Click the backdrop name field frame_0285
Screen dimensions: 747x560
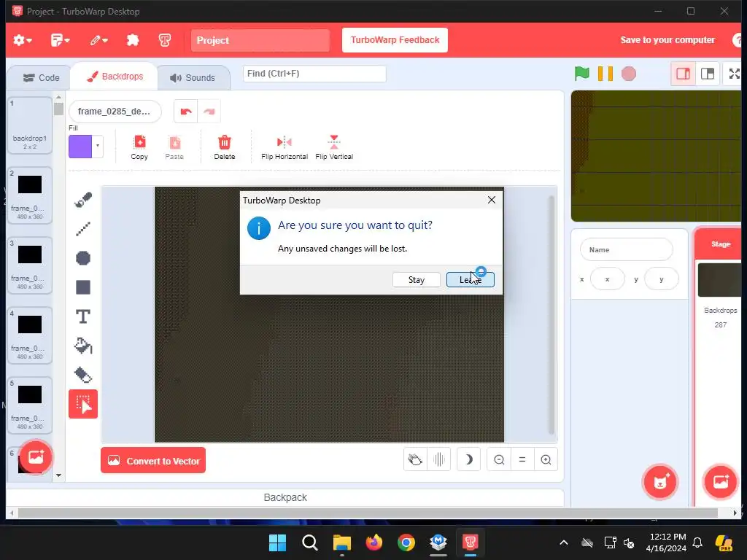point(115,112)
